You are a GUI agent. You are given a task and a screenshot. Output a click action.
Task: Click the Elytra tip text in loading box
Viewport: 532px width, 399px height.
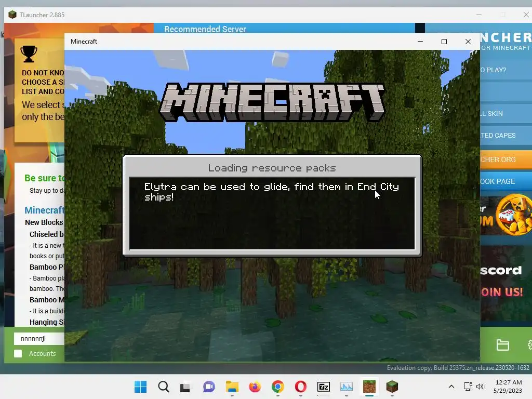click(271, 192)
